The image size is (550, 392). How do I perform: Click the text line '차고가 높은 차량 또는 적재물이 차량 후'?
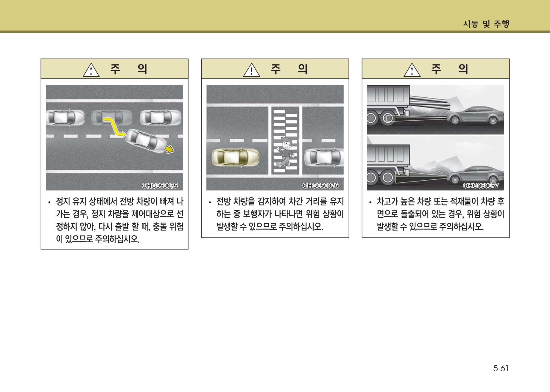[441, 202]
